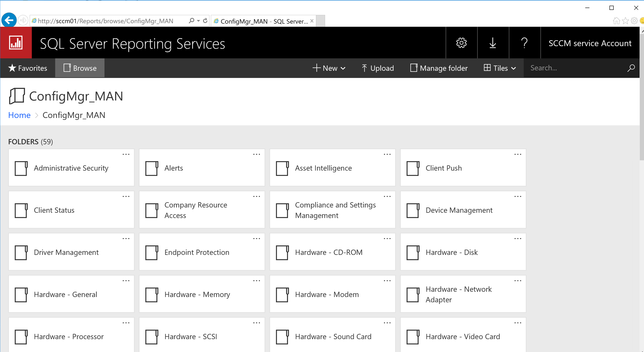Expand the New dropdown menu

click(329, 68)
